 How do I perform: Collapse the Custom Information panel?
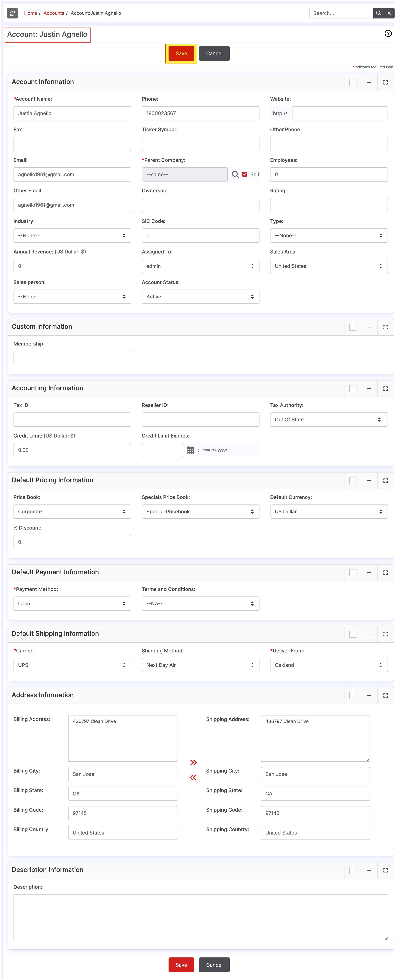pos(369,327)
